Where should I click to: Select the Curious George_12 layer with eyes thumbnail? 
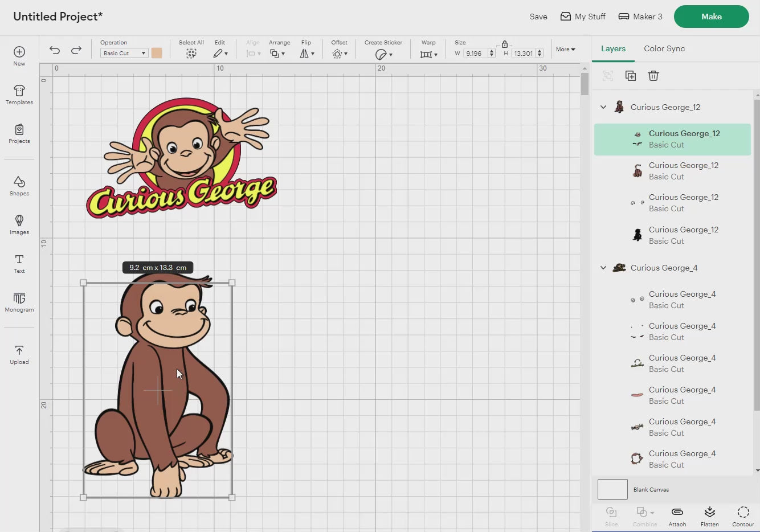click(x=672, y=203)
